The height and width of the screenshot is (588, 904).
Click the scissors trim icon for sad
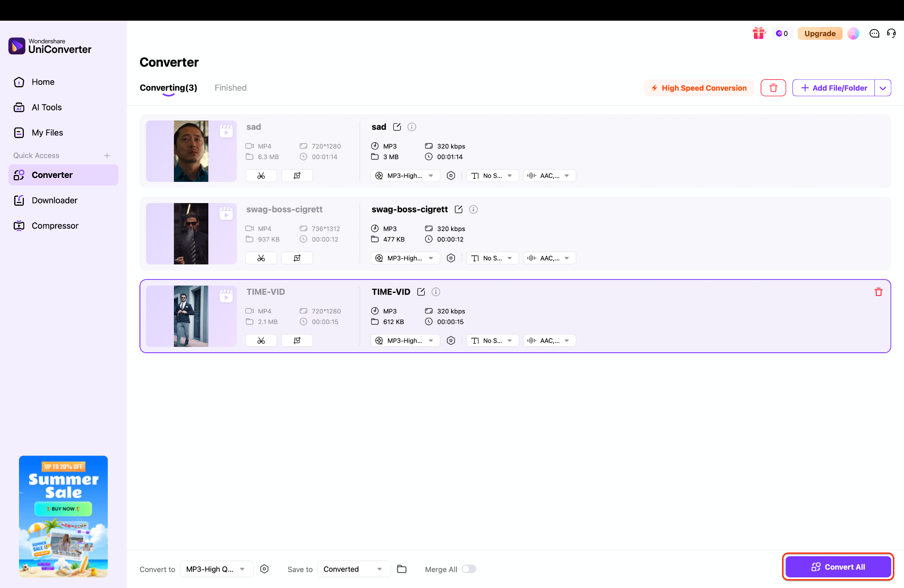(x=261, y=176)
